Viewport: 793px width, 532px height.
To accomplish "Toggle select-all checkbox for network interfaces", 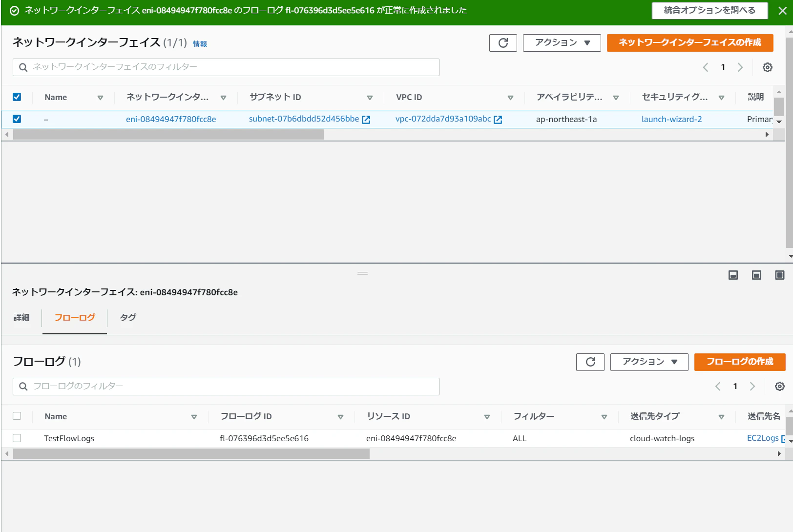I will [17, 97].
